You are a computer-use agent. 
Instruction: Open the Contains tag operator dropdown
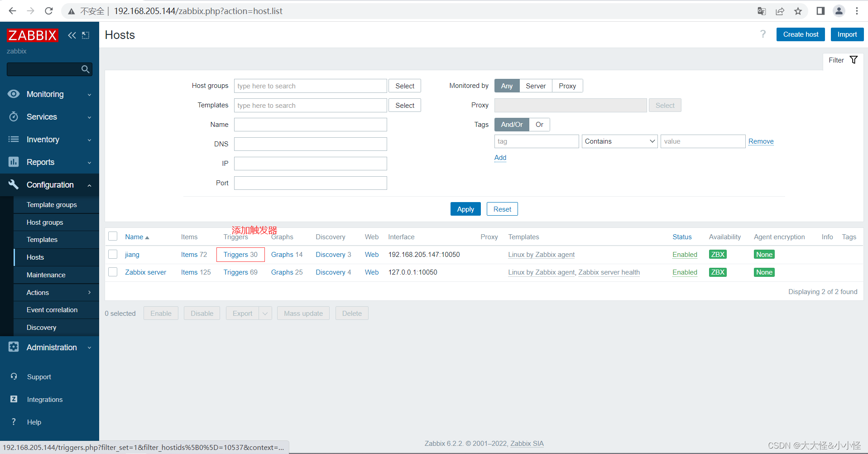point(619,141)
